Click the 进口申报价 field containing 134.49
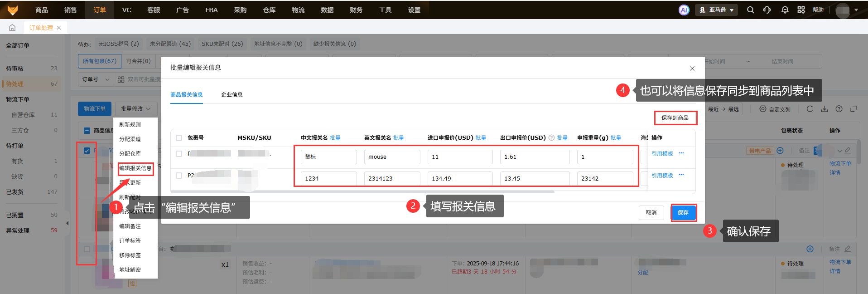868x294 pixels. (x=460, y=179)
